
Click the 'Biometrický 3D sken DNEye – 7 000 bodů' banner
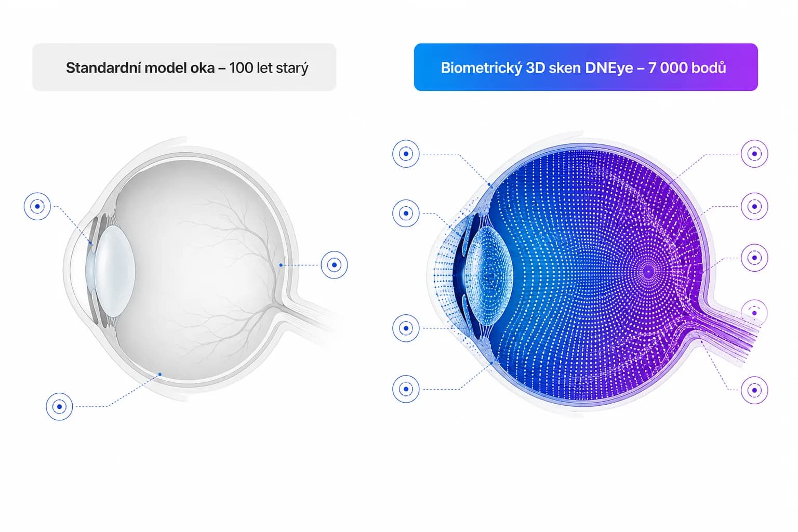click(x=586, y=68)
